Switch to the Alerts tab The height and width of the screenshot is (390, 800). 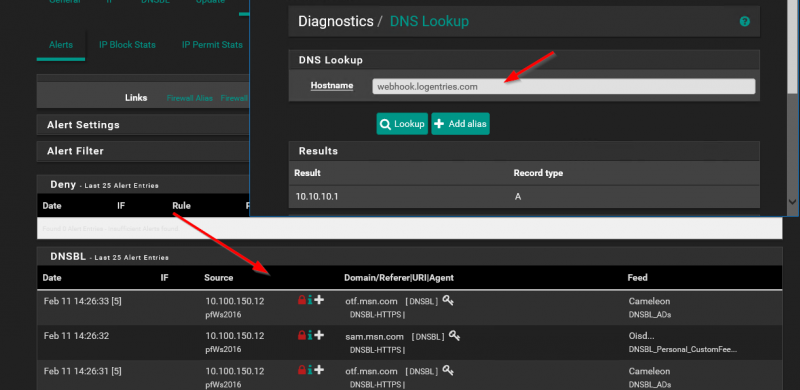click(61, 45)
